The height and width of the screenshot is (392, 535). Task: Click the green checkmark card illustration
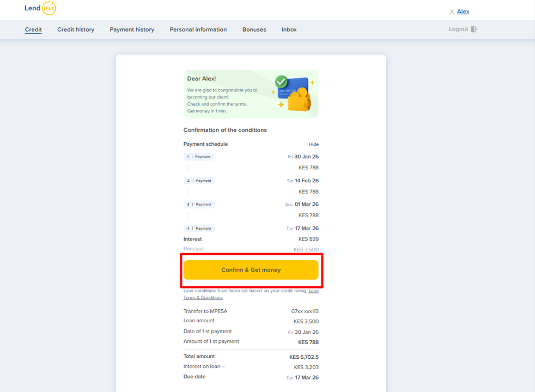(x=282, y=82)
